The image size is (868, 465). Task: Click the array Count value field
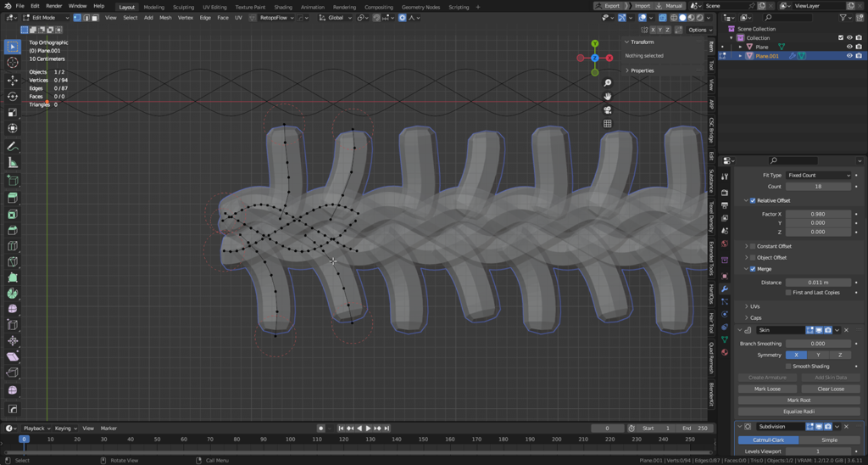(x=818, y=187)
